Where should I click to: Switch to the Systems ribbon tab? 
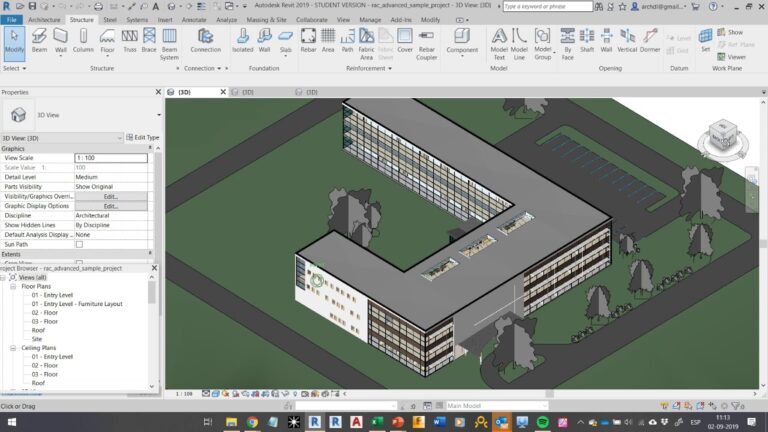click(137, 20)
